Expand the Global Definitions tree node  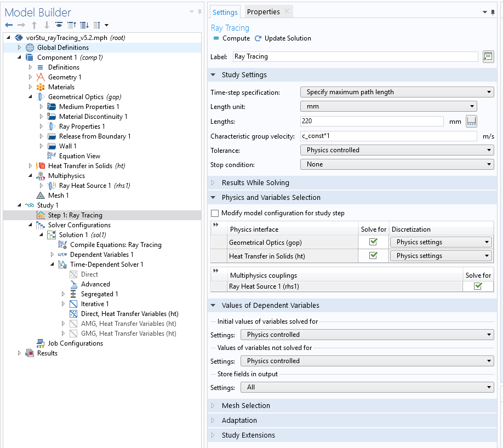(19, 48)
